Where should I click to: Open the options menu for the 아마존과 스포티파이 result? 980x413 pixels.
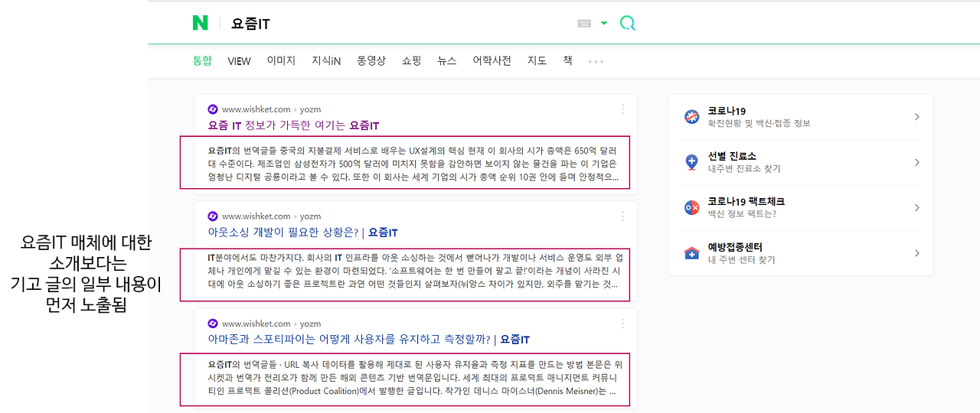623,324
